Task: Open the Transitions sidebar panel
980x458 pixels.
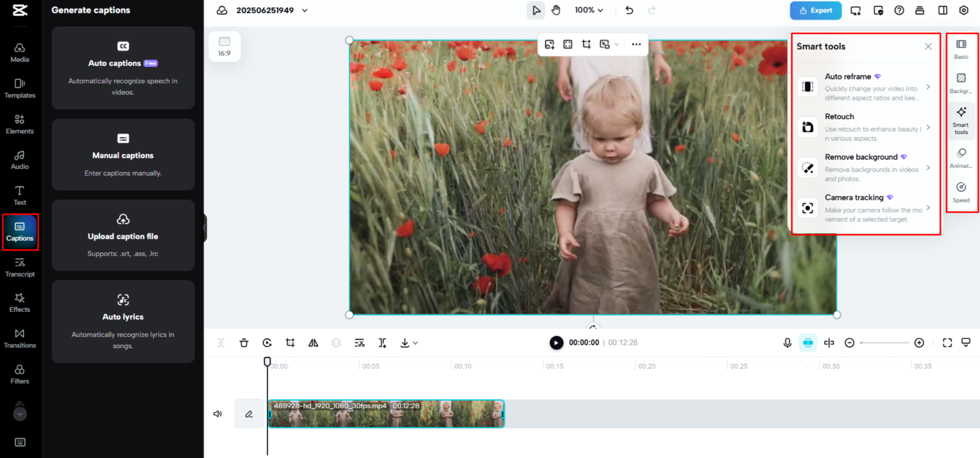Action: pos(20,338)
